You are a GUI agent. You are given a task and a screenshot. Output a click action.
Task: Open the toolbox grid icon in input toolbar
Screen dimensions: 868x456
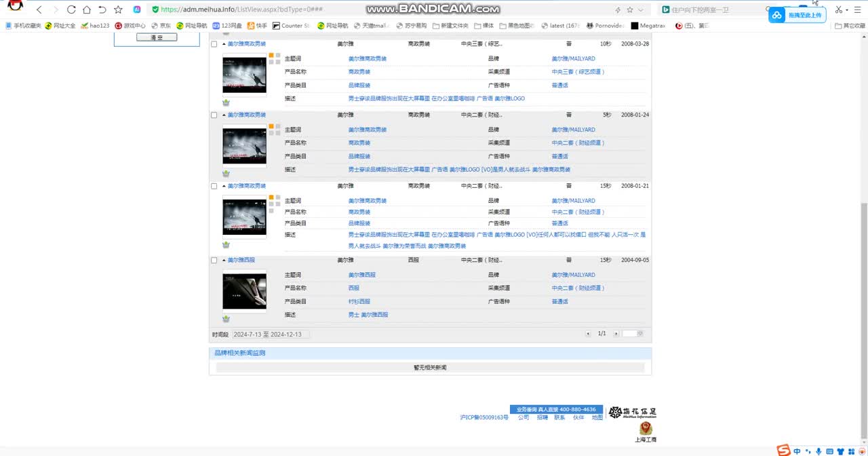click(x=850, y=451)
